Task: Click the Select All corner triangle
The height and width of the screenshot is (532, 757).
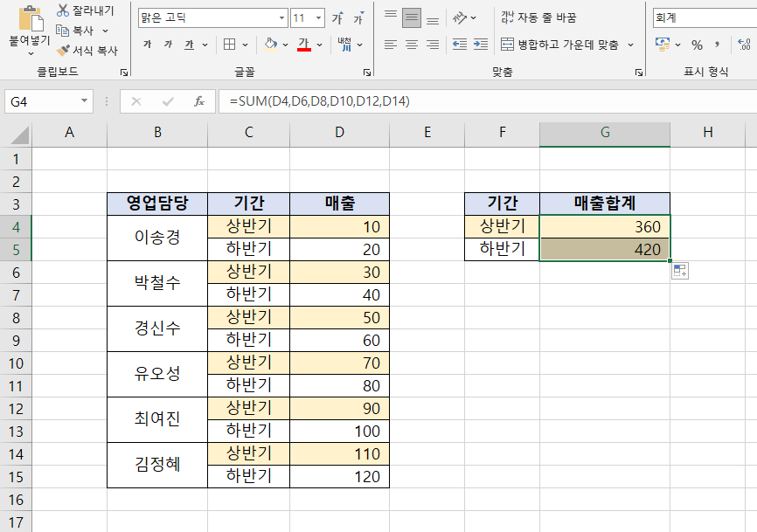Action: click(20, 134)
